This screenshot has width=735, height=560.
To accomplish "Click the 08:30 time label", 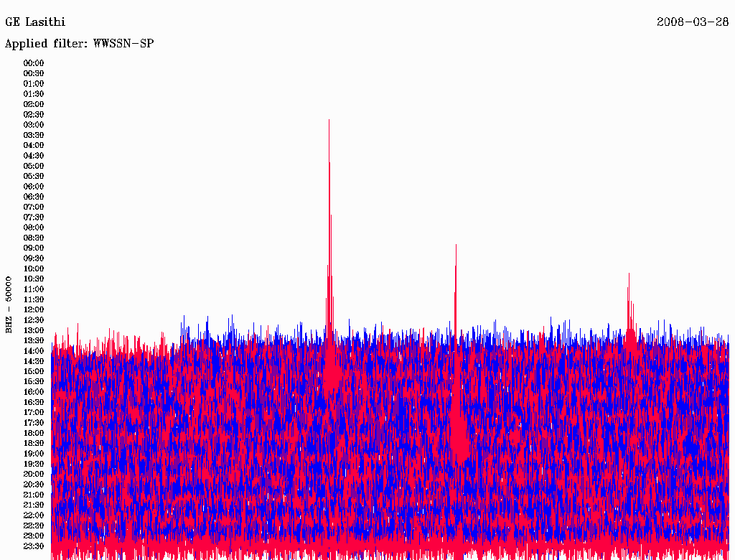I will pyautogui.click(x=34, y=238).
